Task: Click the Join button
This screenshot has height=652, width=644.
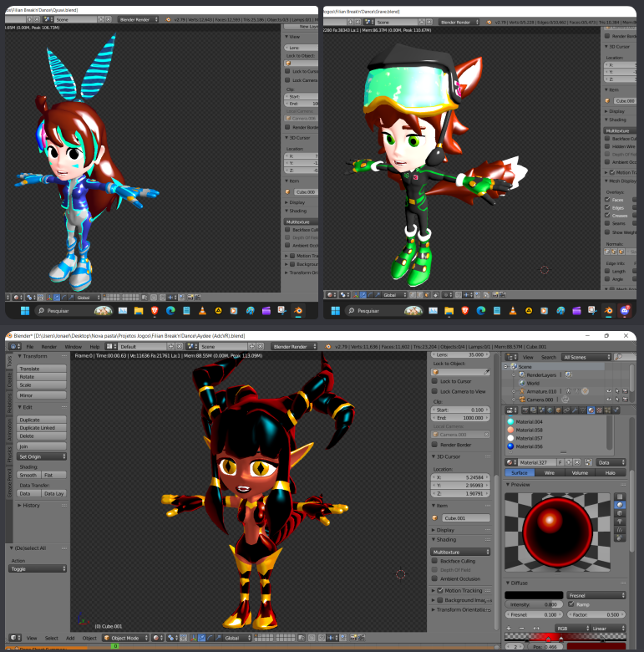Action: point(42,446)
